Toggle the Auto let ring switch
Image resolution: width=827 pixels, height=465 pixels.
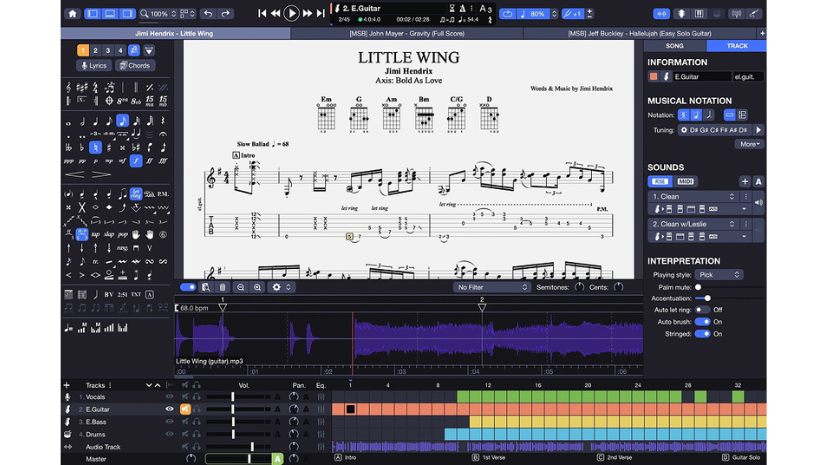point(702,310)
